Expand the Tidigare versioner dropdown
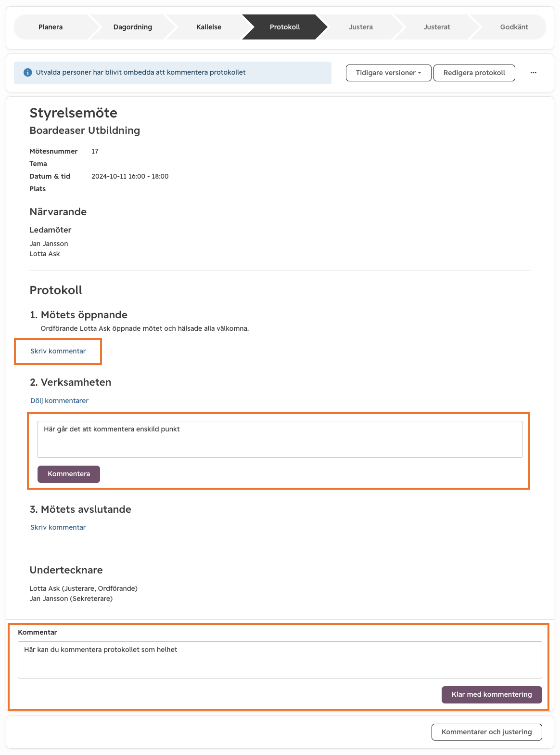The height and width of the screenshot is (755, 560). pyautogui.click(x=389, y=73)
